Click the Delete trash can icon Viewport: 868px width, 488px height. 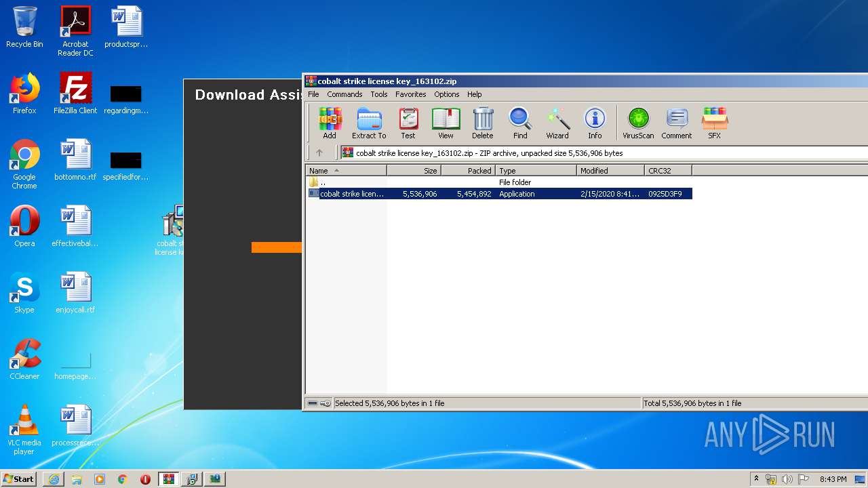pyautogui.click(x=483, y=123)
